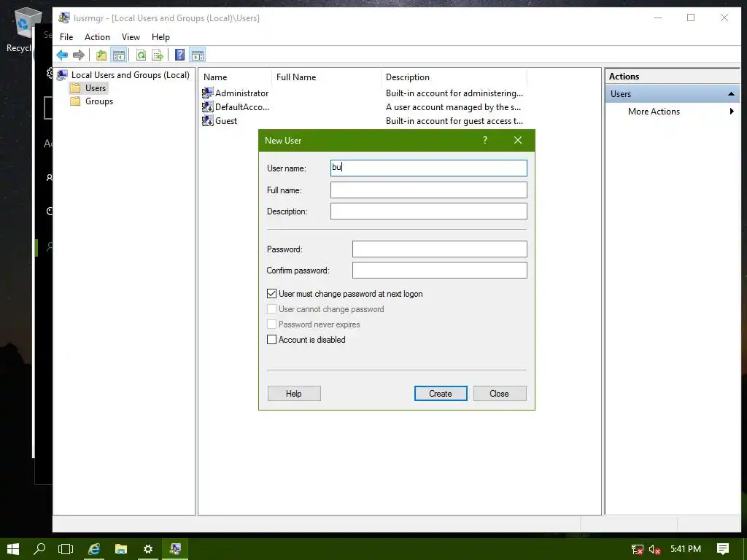Select Local Users and Groups (Local) root node
Screen dimensions: 747x560
[x=130, y=75]
